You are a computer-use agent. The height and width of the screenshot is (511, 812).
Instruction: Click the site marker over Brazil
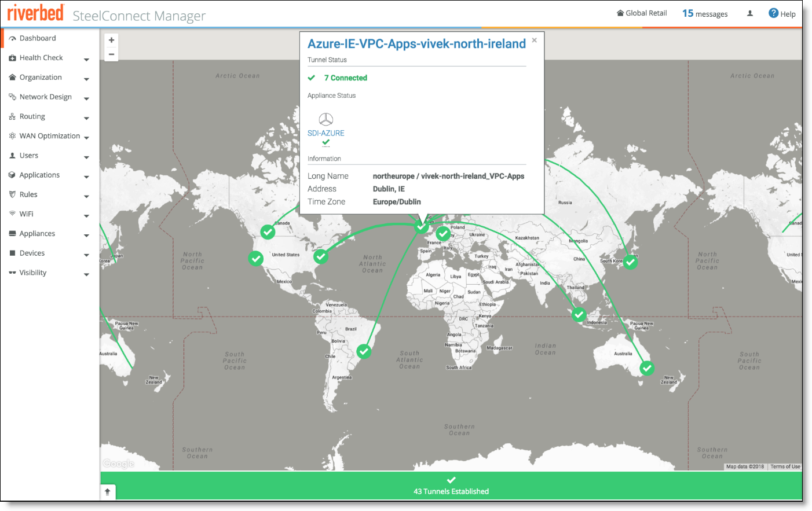(x=364, y=351)
